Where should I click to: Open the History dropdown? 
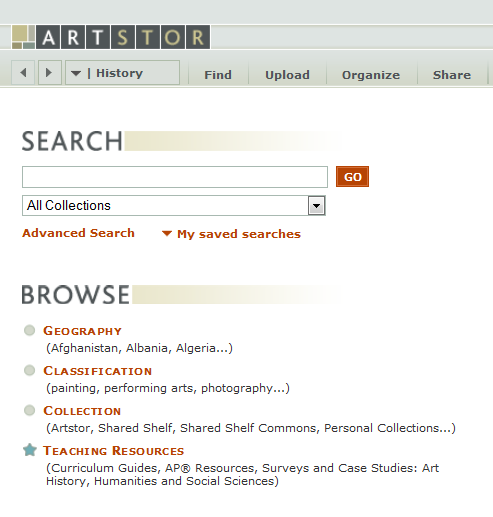tap(122, 72)
